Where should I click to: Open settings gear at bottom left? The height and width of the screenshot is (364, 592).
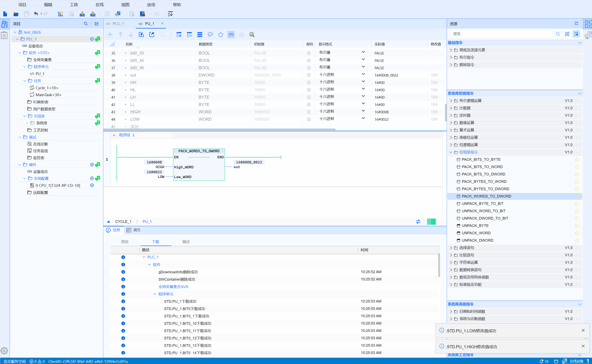click(4, 351)
